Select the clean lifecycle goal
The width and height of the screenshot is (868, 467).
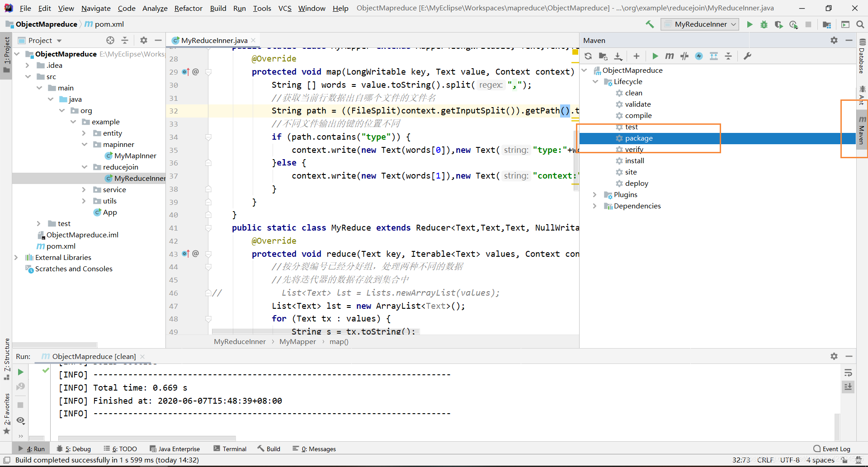(633, 93)
